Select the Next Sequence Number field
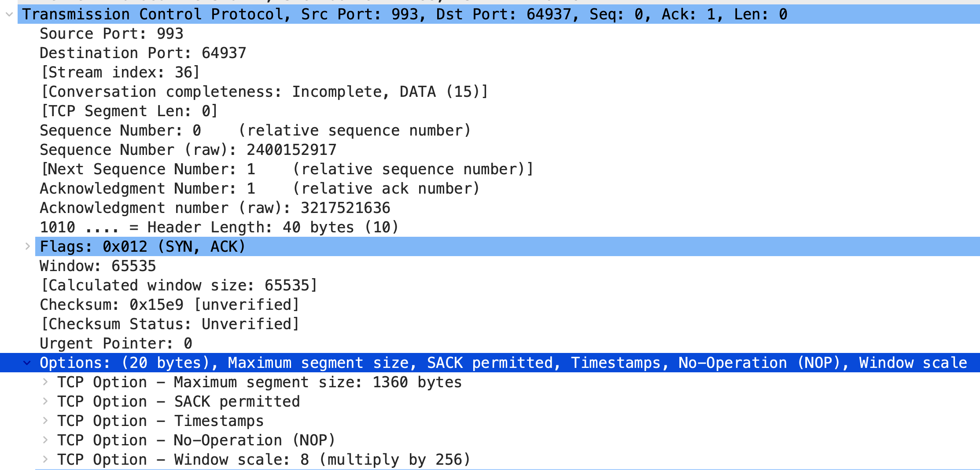 coord(286,169)
